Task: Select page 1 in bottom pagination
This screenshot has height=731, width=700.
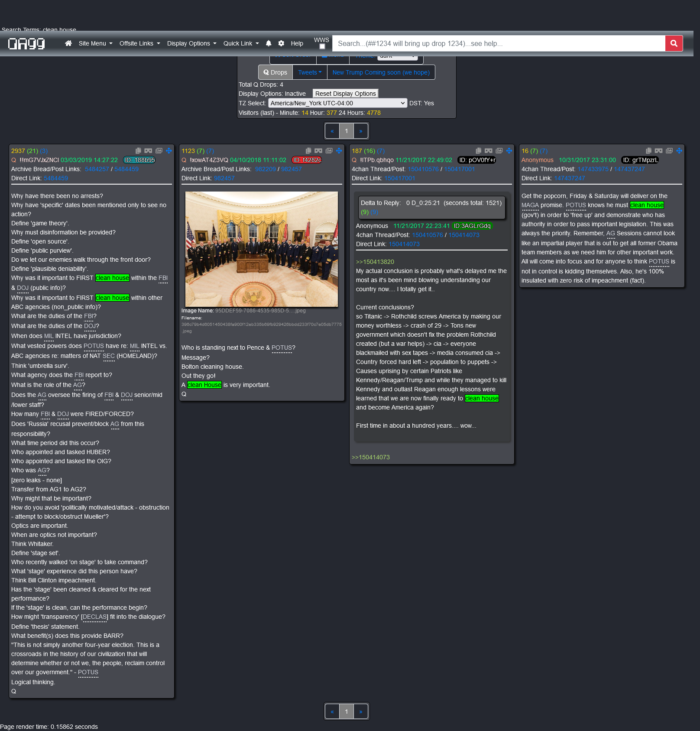Action: coord(347,712)
